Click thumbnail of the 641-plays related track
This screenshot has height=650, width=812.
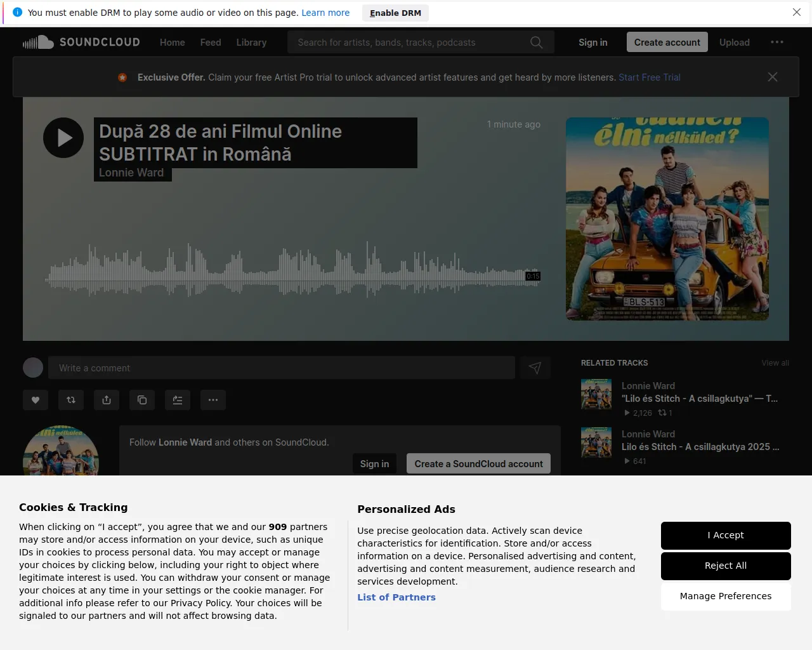pos(596,442)
